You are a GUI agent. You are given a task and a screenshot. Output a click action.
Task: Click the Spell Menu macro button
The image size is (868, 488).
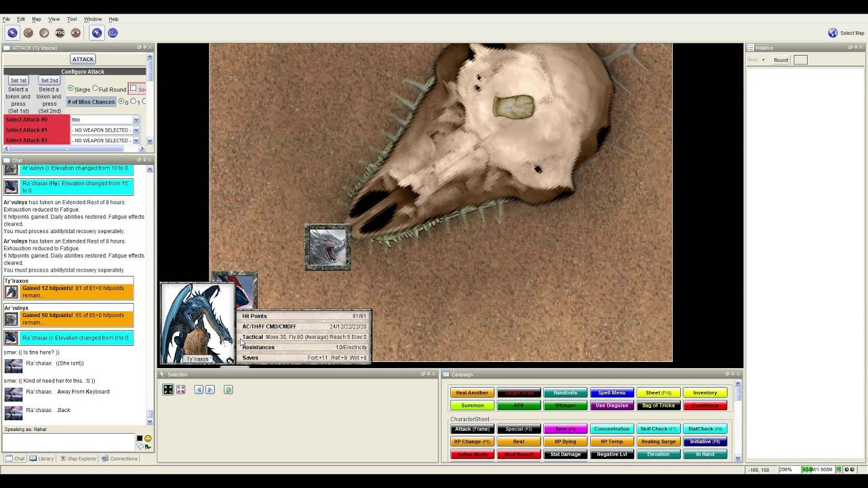point(612,393)
